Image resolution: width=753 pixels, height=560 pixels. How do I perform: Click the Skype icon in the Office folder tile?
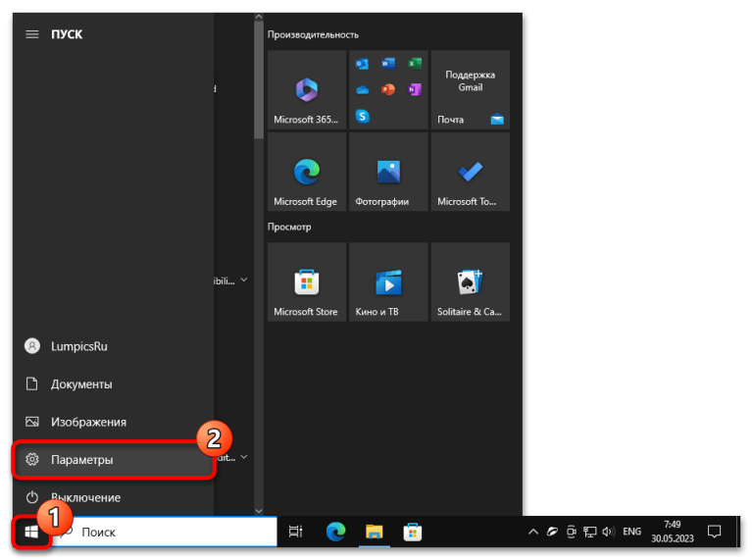click(x=362, y=117)
